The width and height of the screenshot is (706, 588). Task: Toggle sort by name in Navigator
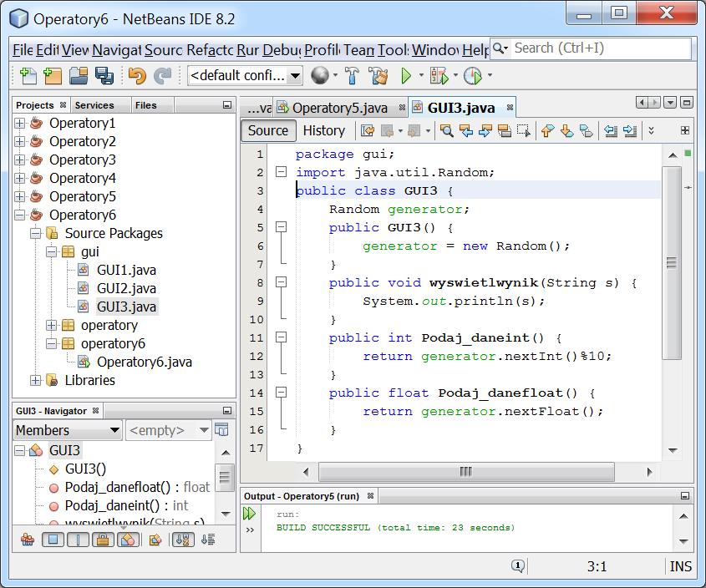(x=183, y=540)
